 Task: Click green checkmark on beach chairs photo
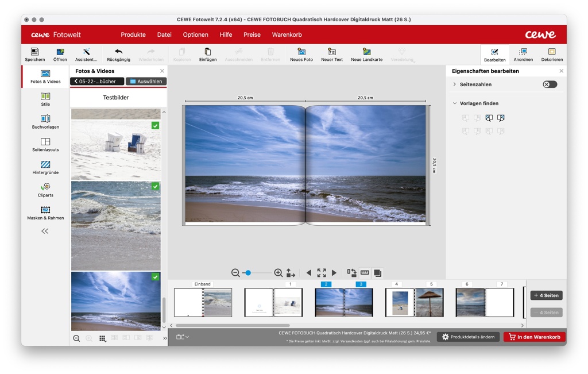click(155, 126)
